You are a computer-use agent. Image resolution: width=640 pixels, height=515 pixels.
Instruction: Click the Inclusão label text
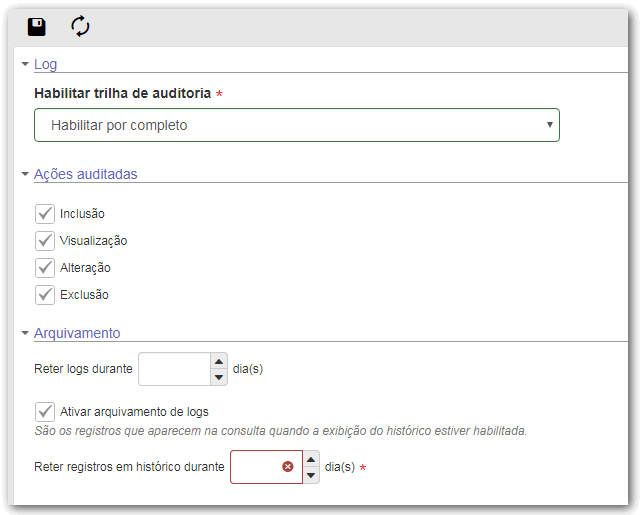(x=82, y=214)
